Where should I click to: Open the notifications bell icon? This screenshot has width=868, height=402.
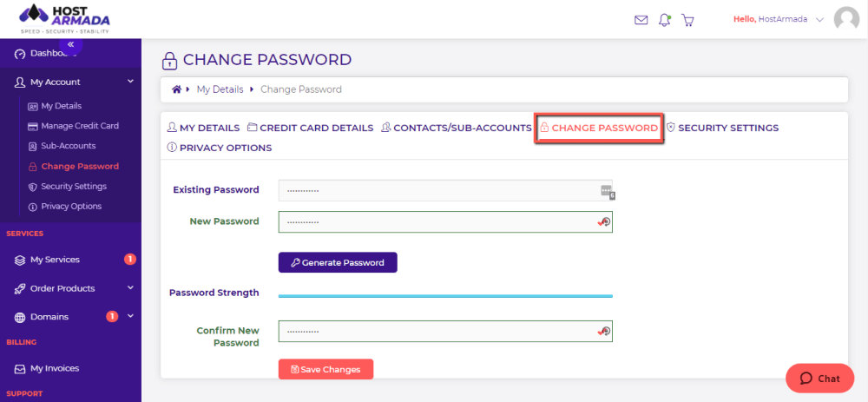(664, 20)
